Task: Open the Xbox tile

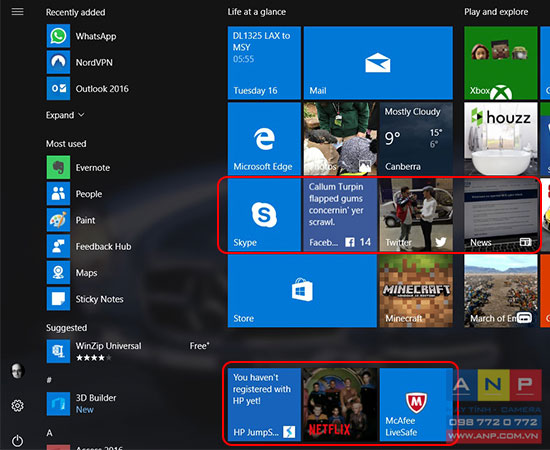Action: [x=501, y=63]
